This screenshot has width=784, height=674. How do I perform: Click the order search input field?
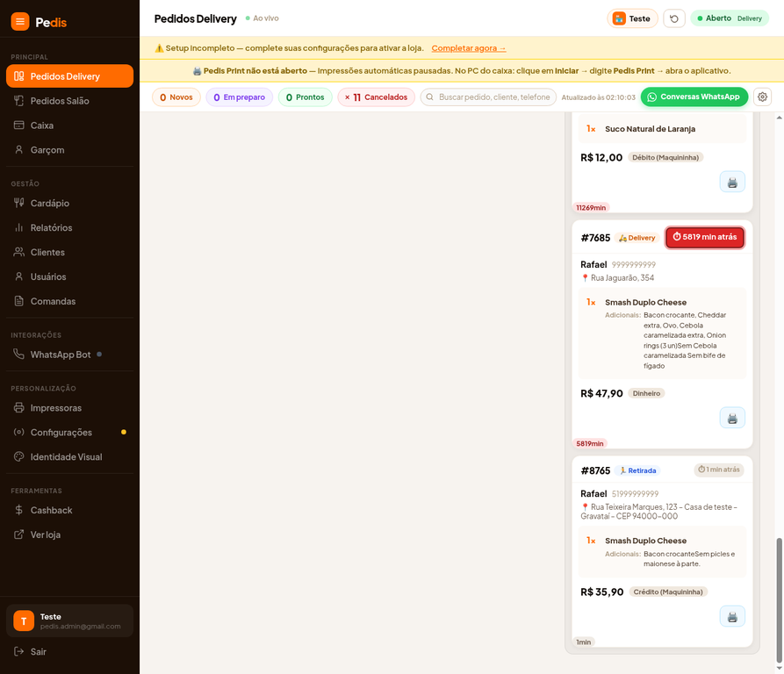click(488, 97)
